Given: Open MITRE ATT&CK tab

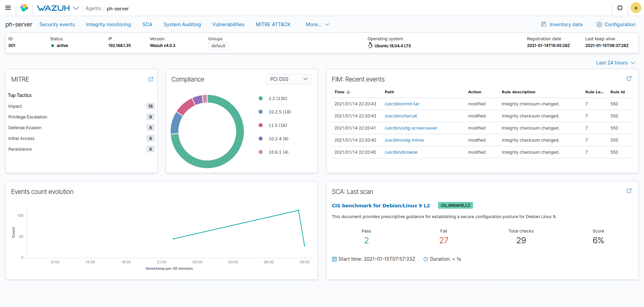Looking at the screenshot, I should pos(273,24).
